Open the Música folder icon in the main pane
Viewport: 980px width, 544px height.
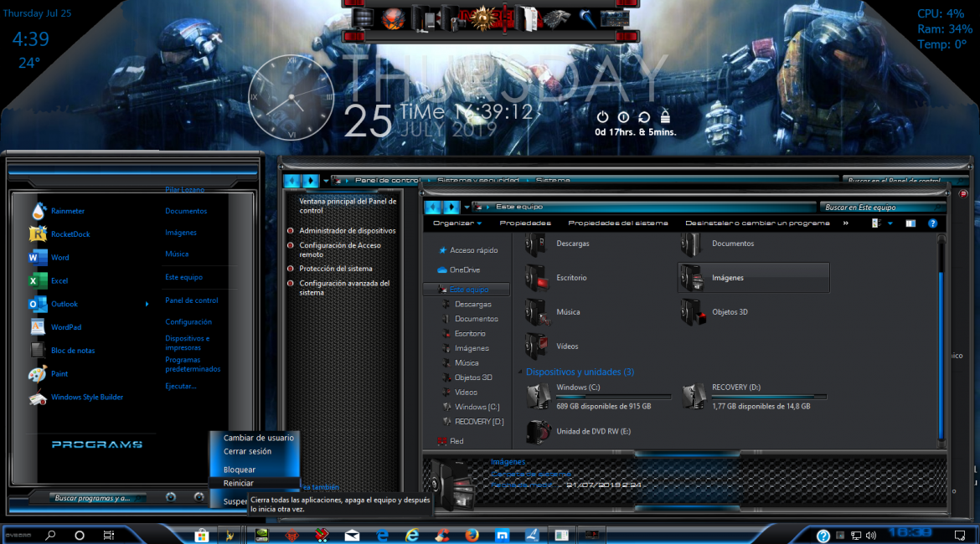click(x=537, y=312)
